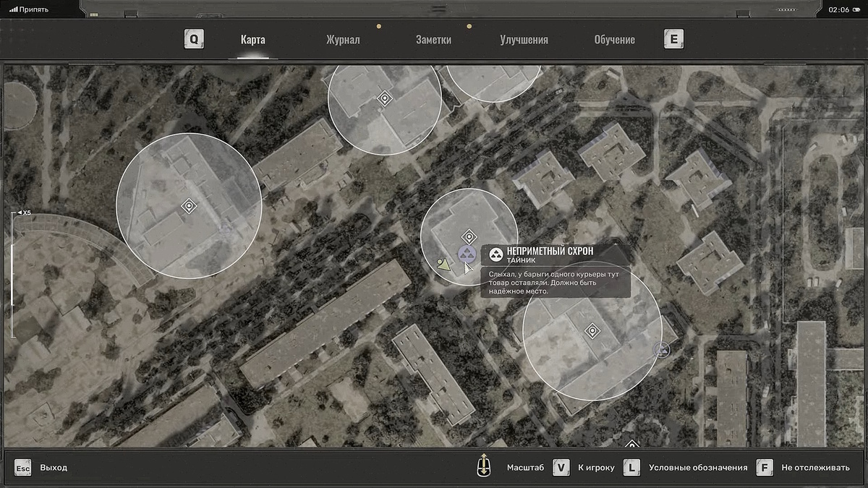Screen dimensions: 868x488
Task: Click the mouse scroll zoom icon
Action: click(483, 466)
